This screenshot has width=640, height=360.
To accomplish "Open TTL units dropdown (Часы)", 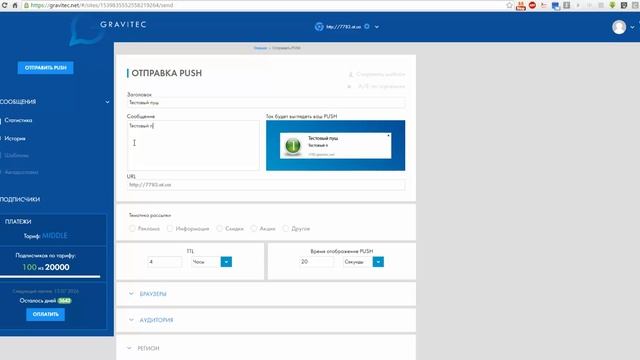I will click(226, 262).
